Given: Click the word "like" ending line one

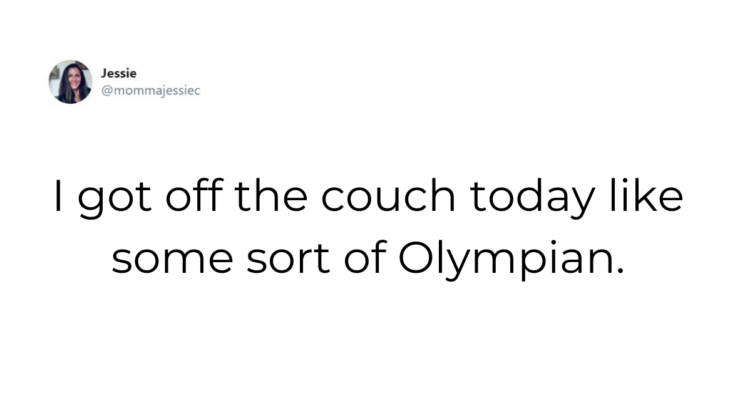Looking at the screenshot, I should [646, 194].
